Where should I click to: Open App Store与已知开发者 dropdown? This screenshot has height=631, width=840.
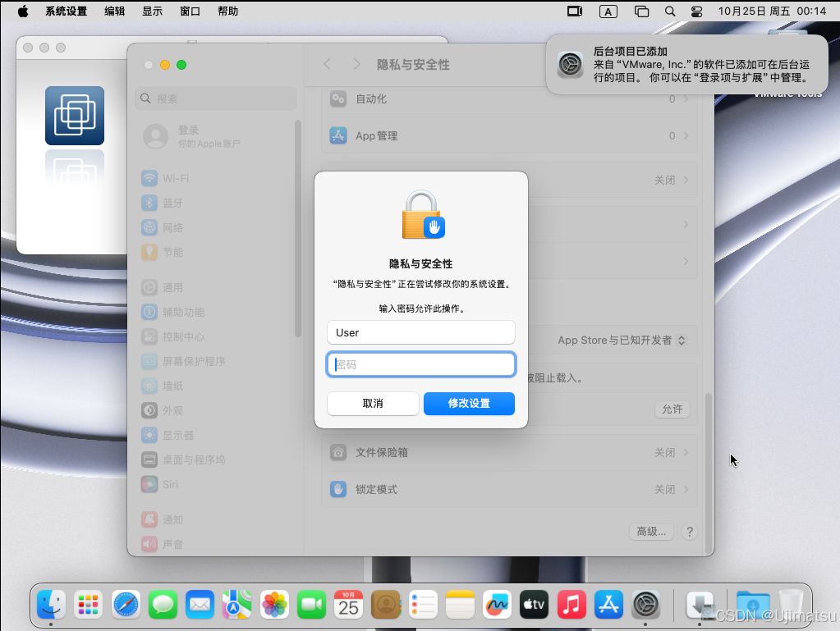click(622, 341)
